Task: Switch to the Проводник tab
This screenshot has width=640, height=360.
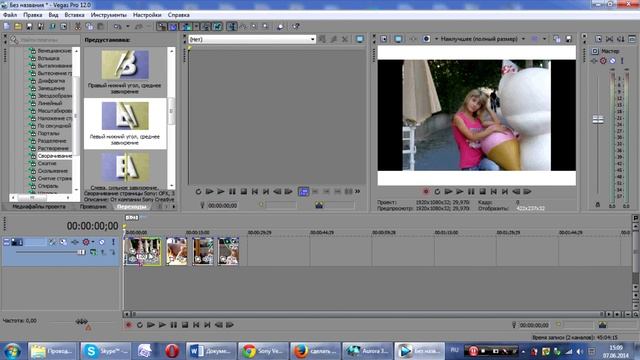Action: click(x=93, y=207)
